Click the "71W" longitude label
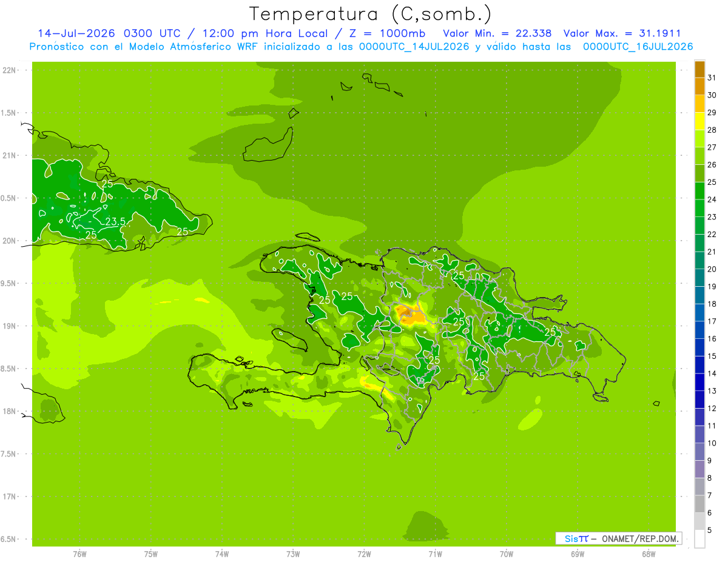The width and height of the screenshot is (728, 562). [x=435, y=554]
